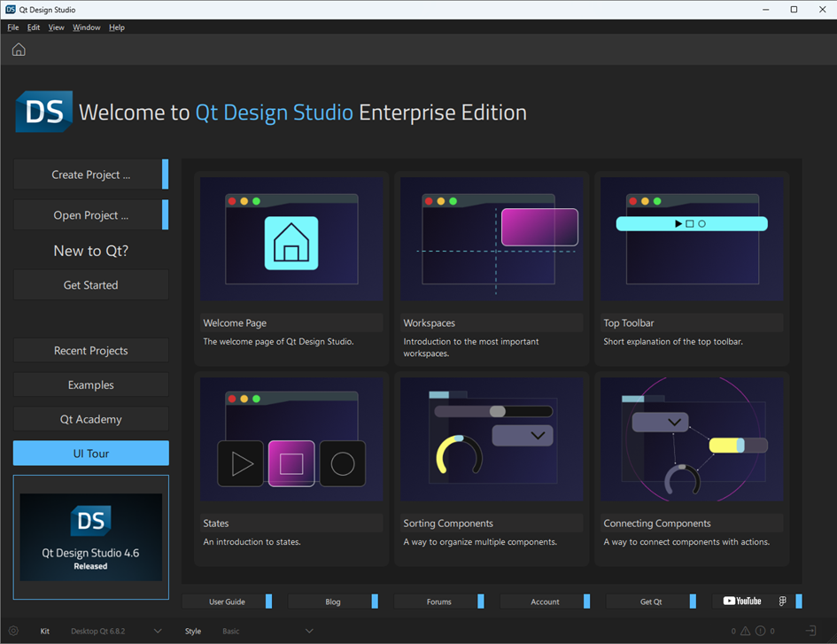
Task: Open the YouTube logo link
Action: 742,601
